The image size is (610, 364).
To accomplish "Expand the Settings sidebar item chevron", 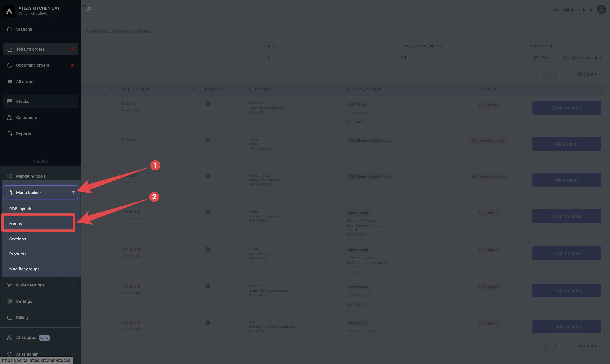I will click(x=73, y=301).
